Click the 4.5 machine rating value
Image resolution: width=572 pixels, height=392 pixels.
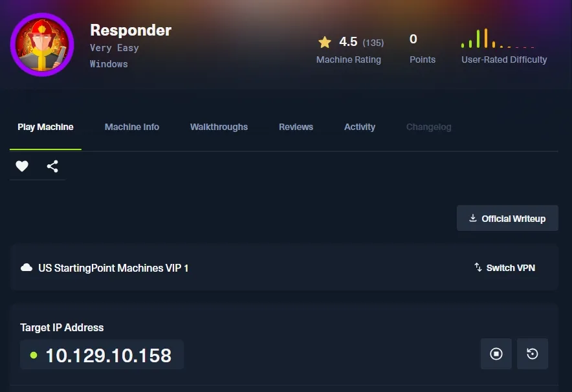[348, 42]
